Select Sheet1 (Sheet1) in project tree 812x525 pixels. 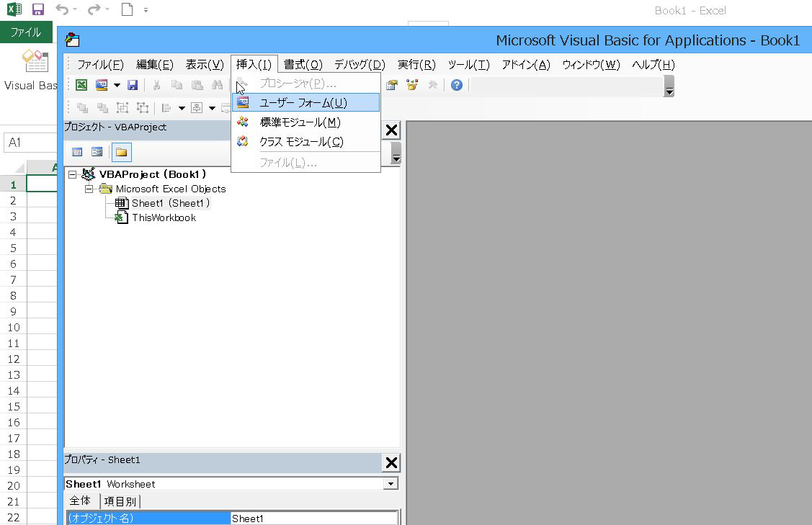(170, 203)
